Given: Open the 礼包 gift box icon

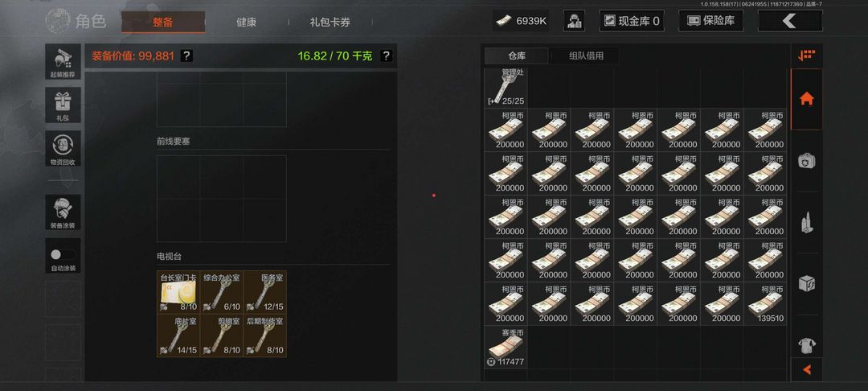Looking at the screenshot, I should [63, 105].
